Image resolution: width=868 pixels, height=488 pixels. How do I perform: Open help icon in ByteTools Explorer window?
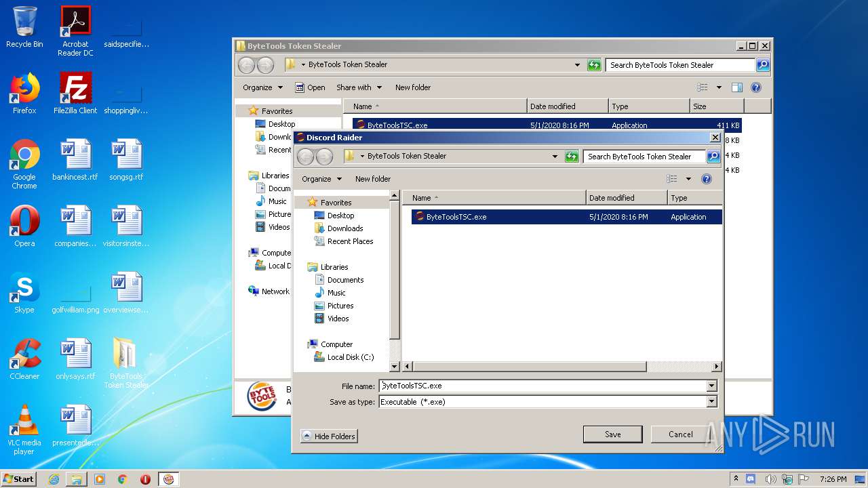point(756,87)
